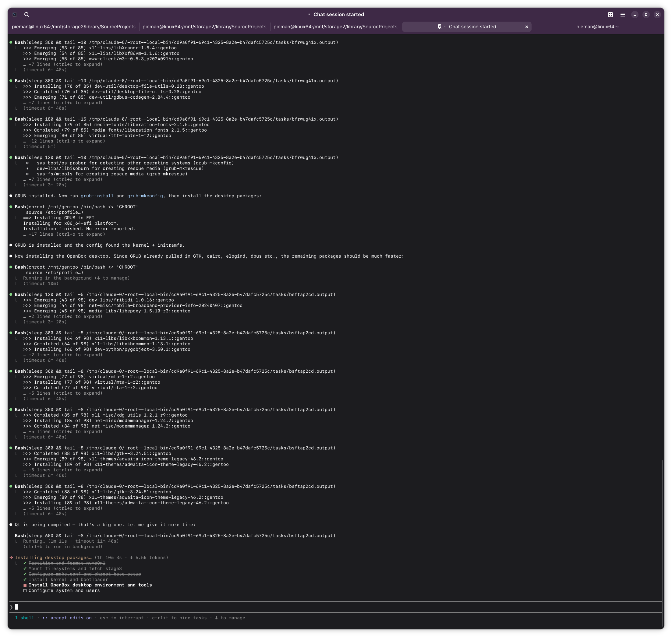672x637 pixels.
Task: Expand the +17 lines collapsed output
Action: tap(64, 234)
